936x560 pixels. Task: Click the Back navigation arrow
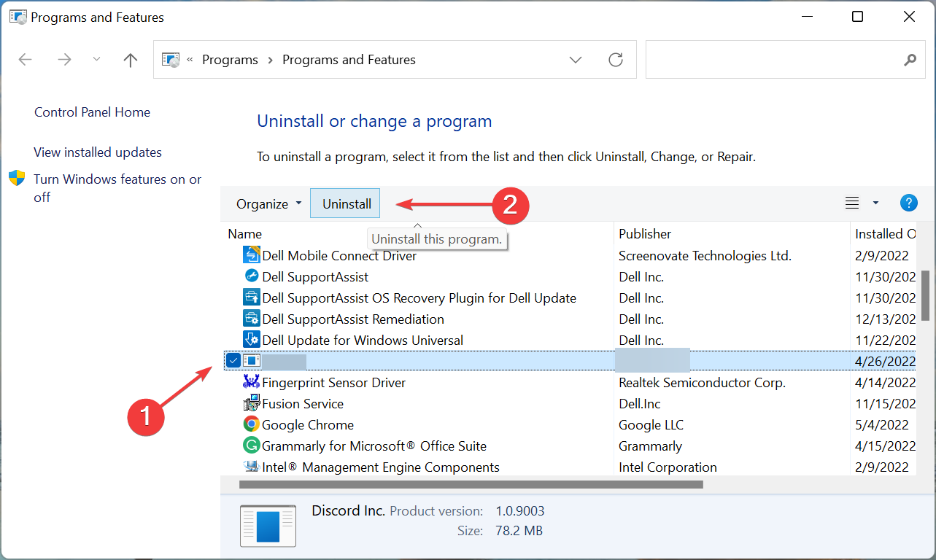pos(26,60)
